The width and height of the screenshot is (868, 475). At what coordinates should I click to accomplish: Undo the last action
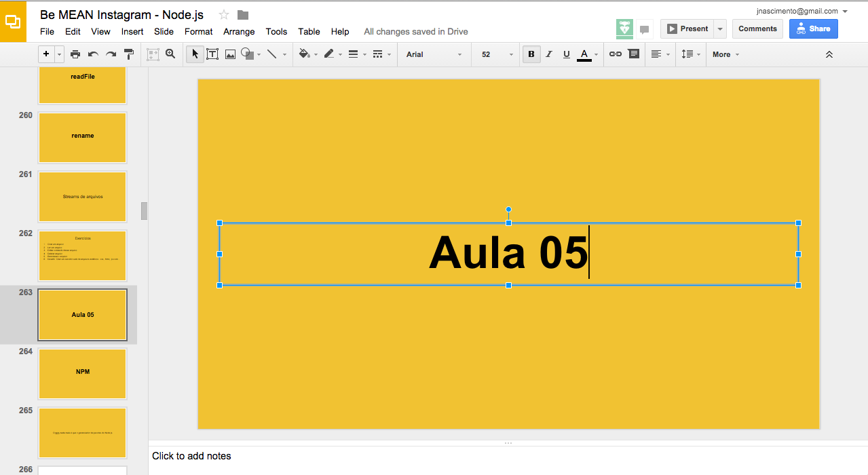click(x=93, y=54)
